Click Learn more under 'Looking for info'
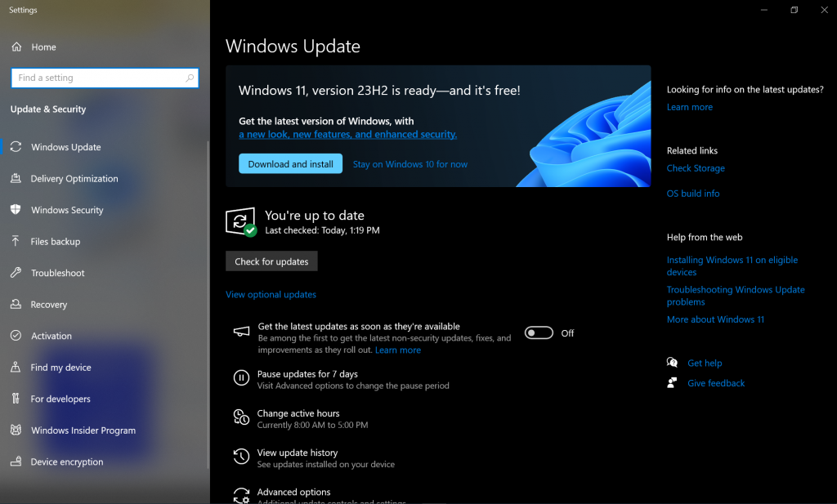This screenshot has width=837, height=504. (690, 107)
